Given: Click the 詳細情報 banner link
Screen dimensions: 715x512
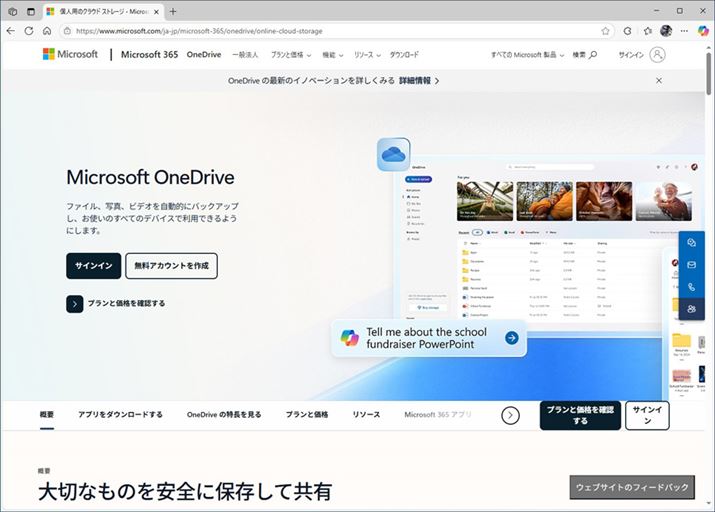Looking at the screenshot, I should coord(419,81).
